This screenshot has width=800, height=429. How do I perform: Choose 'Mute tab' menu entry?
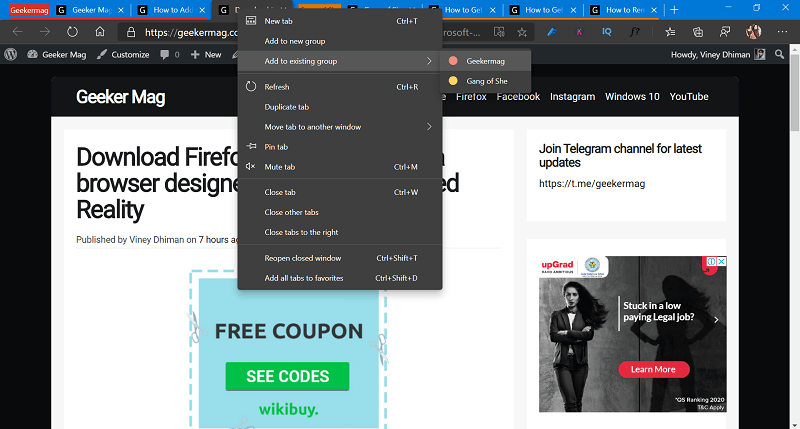pyautogui.click(x=340, y=166)
